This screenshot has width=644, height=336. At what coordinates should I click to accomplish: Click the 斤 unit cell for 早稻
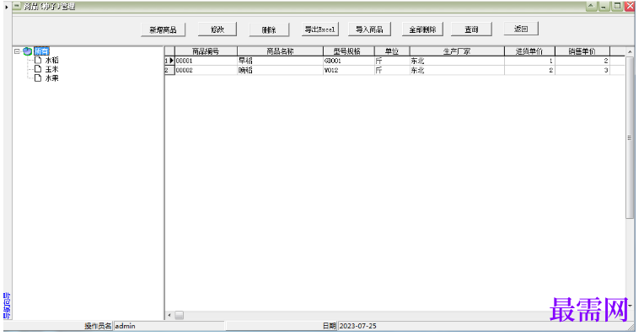[x=392, y=61]
